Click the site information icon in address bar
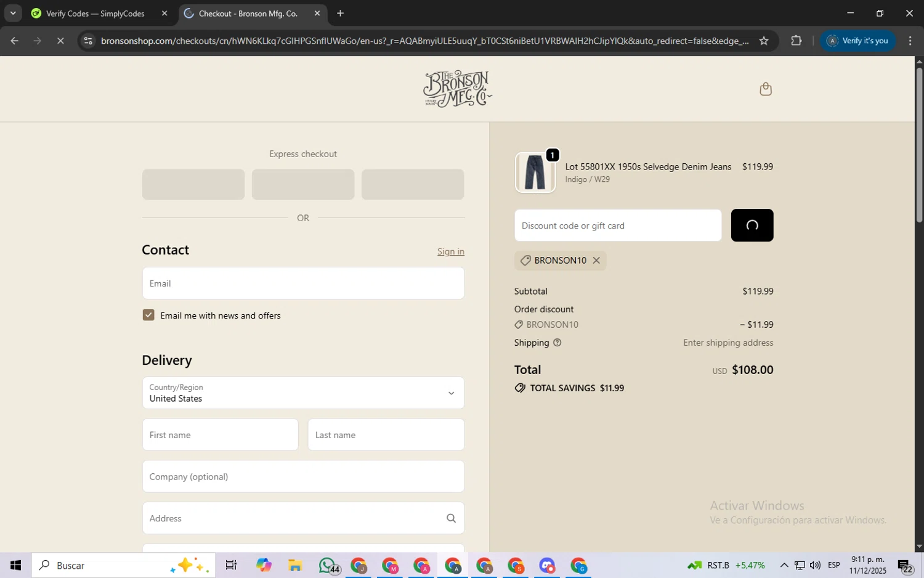Image resolution: width=924 pixels, height=578 pixels. point(88,41)
